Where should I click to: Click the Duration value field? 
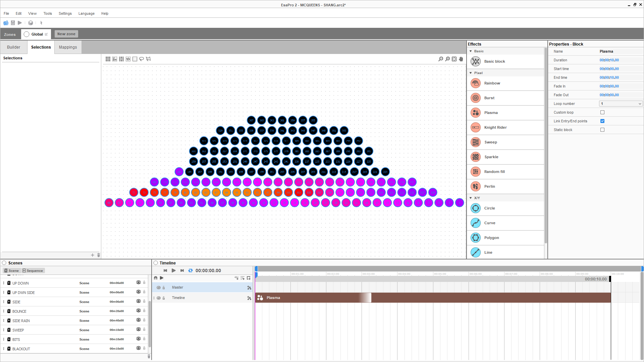[x=609, y=60]
